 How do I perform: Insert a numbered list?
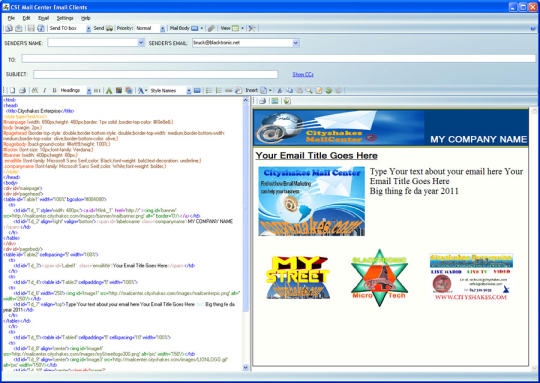218,90
